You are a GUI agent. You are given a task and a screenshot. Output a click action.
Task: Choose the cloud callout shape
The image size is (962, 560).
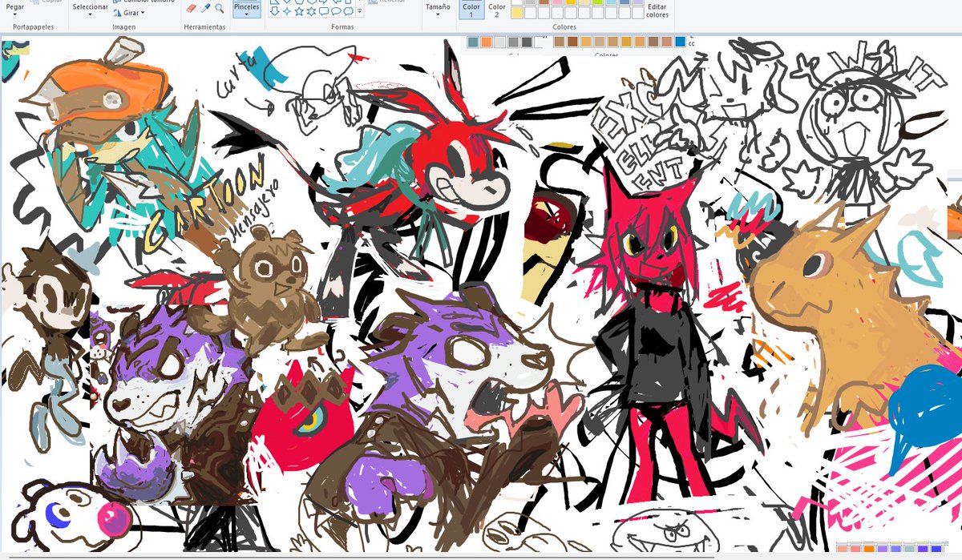pos(348,11)
